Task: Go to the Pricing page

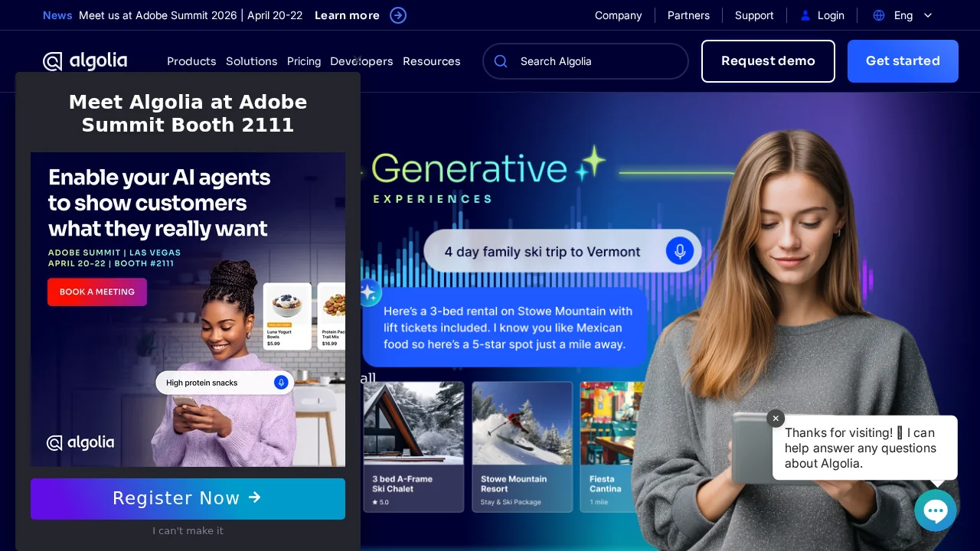Action: click(304, 61)
